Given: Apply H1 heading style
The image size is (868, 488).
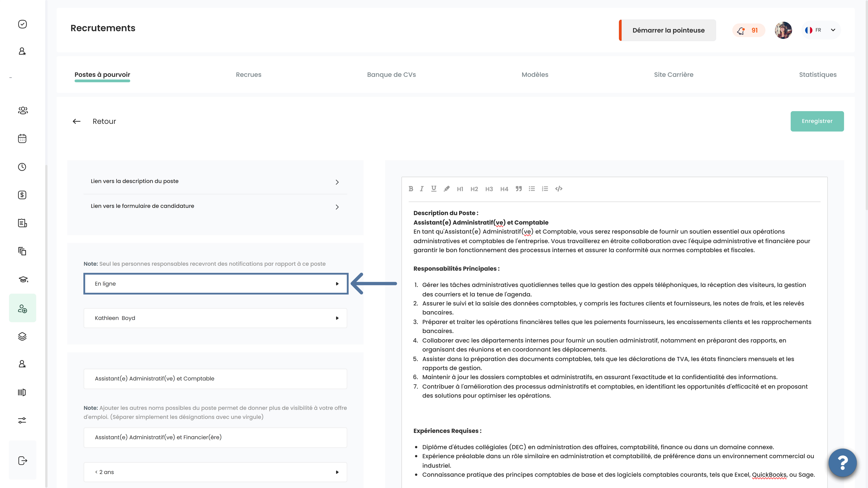Looking at the screenshot, I should (460, 189).
